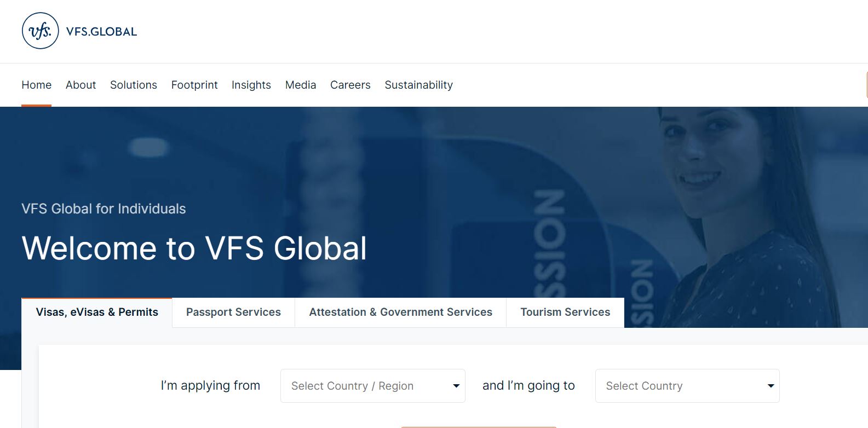This screenshot has width=868, height=428.
Task: Click the VFS.GLOBAL wordmark text
Action: click(101, 32)
